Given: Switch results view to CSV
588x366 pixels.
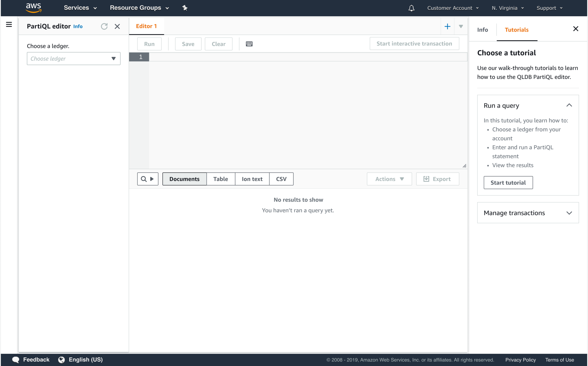Looking at the screenshot, I should click(281, 179).
